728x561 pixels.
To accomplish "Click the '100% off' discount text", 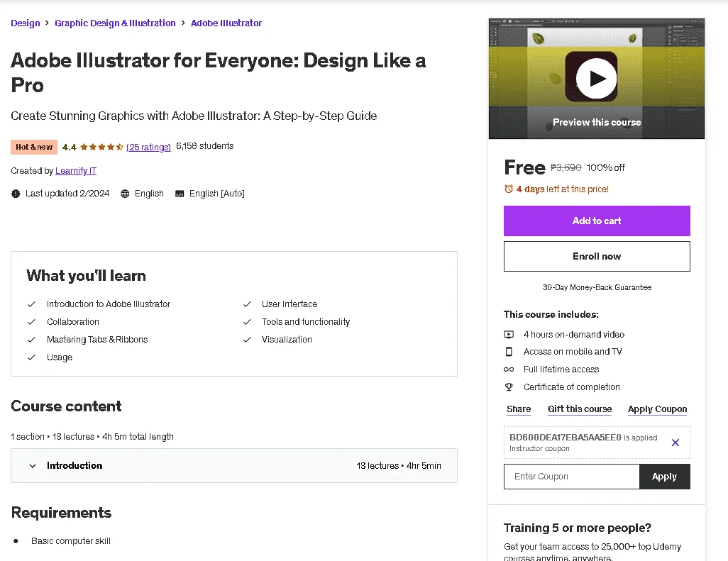I will [x=605, y=167].
